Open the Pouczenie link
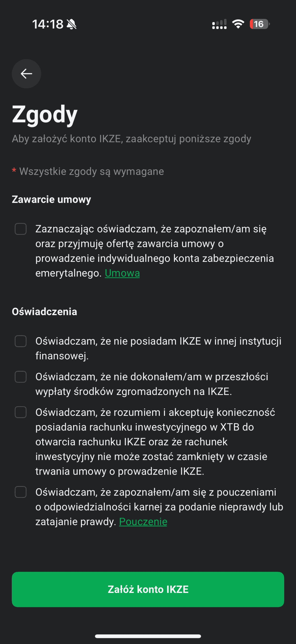This screenshot has height=644, width=296. pyautogui.click(x=143, y=522)
